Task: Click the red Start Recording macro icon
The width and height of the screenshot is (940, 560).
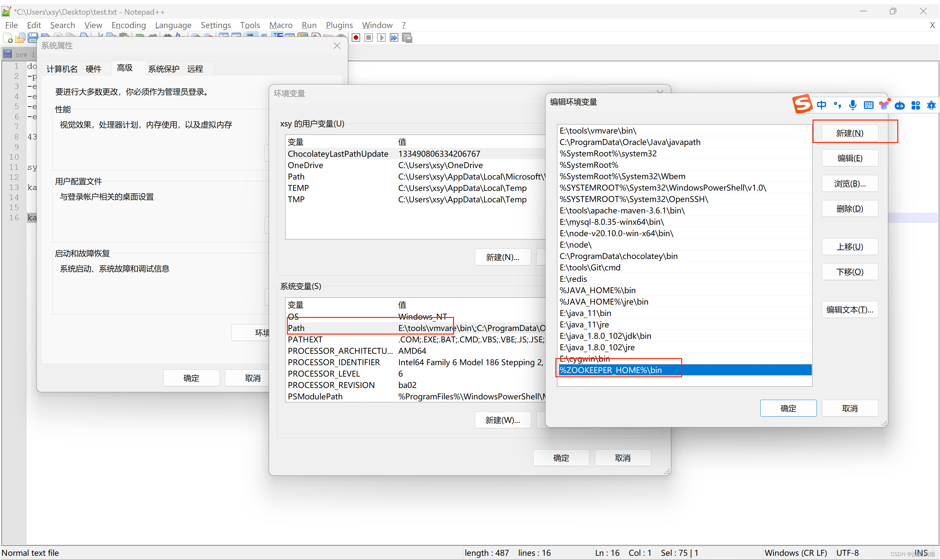Action: (x=356, y=38)
